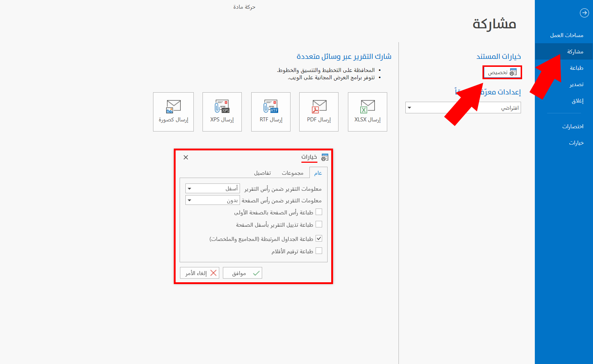Click the red X on إلغاء الأمر
The height and width of the screenshot is (364, 593).
coord(213,273)
